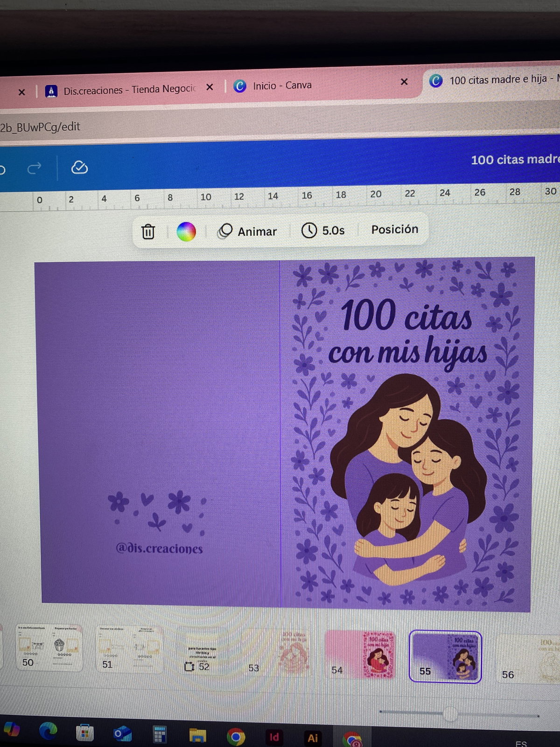The height and width of the screenshot is (747, 560).
Task: Click the cloud save status icon
Action: pos(79,168)
